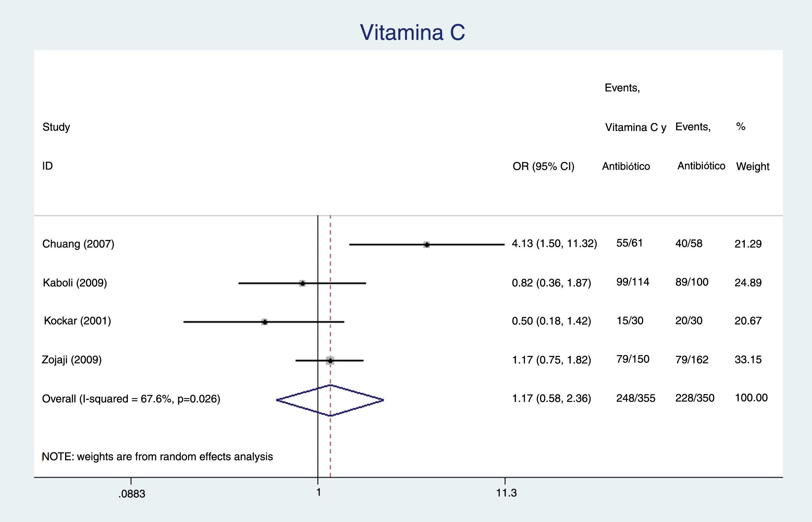
Task: Click the Kaboli point estimate marker
Action: pyautogui.click(x=303, y=283)
